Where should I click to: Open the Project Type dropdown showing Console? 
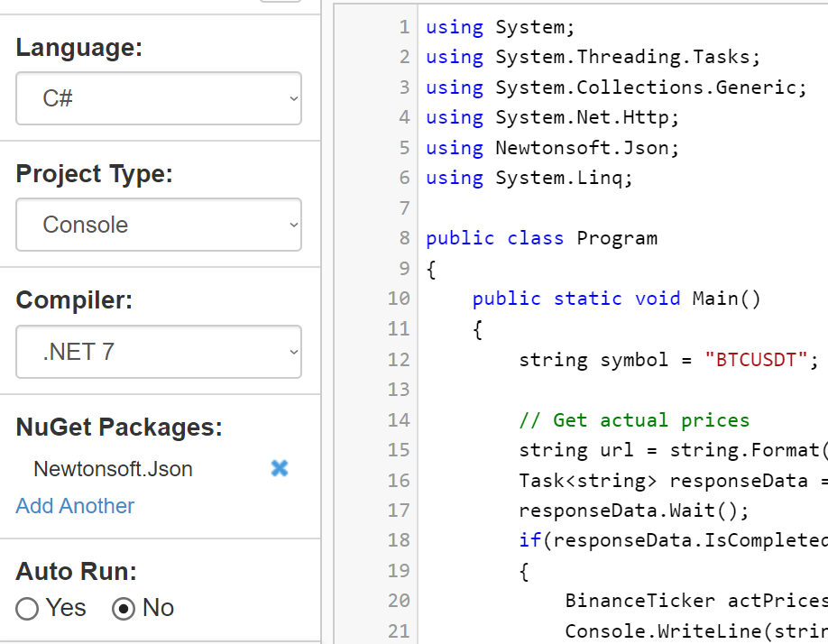pyautogui.click(x=159, y=225)
